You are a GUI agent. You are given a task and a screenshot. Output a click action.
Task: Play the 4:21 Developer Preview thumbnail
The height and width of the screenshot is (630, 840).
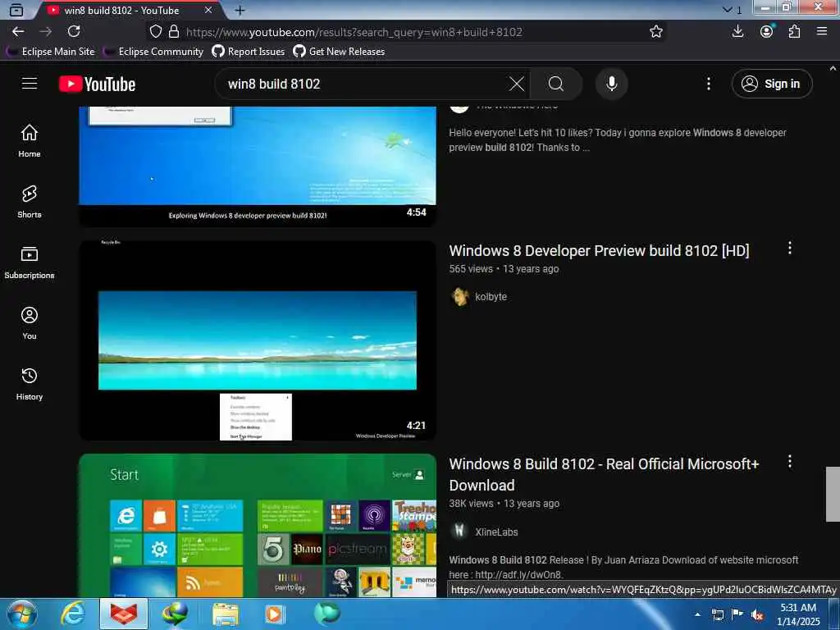point(258,340)
